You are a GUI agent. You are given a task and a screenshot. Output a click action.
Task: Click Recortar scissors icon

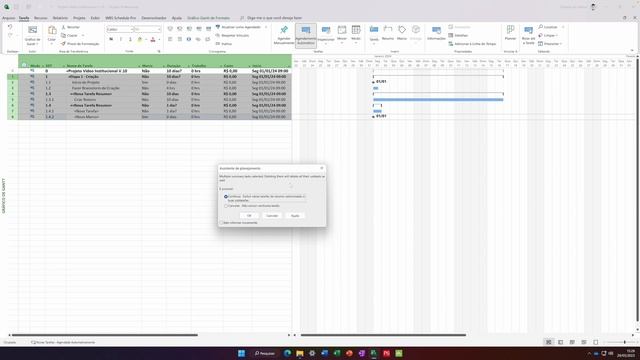point(63,27)
